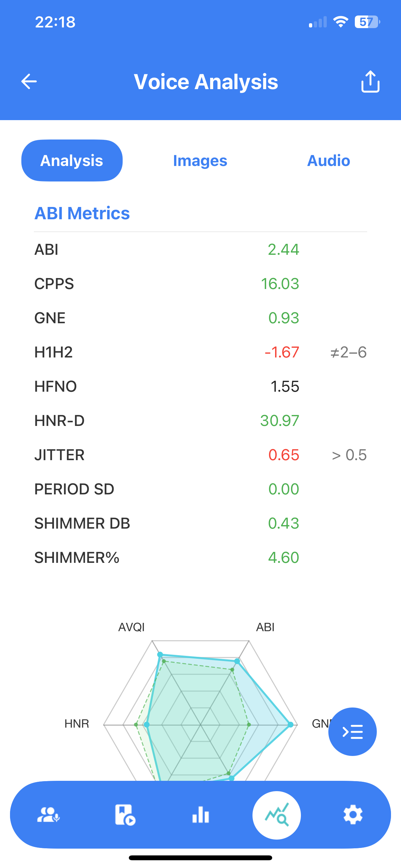The image size is (401, 868).
Task: Open the settings gear icon
Action: click(353, 815)
